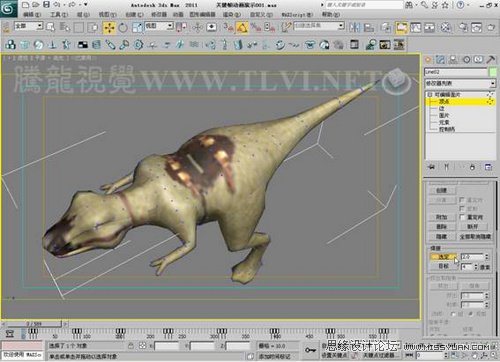Screen dimensions: 500x362
Task: Open the 修改器 (Modifiers) menu
Action: [159, 15]
